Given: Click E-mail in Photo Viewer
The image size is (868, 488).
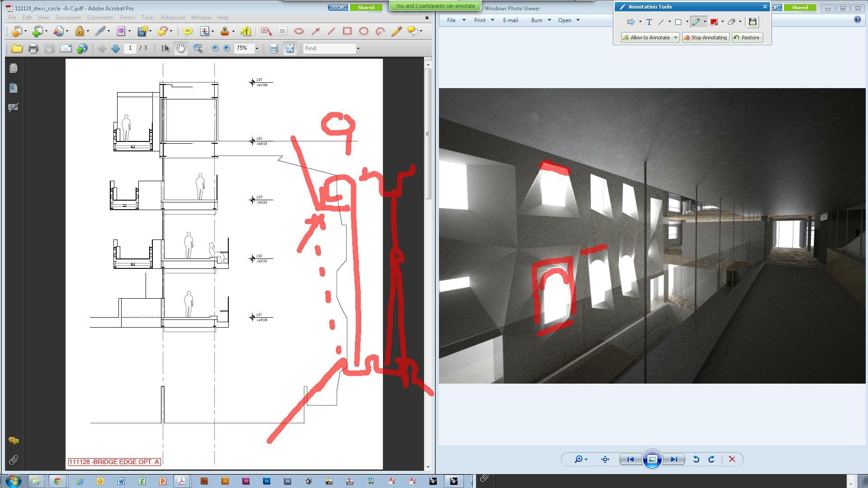Looking at the screenshot, I should pyautogui.click(x=510, y=20).
